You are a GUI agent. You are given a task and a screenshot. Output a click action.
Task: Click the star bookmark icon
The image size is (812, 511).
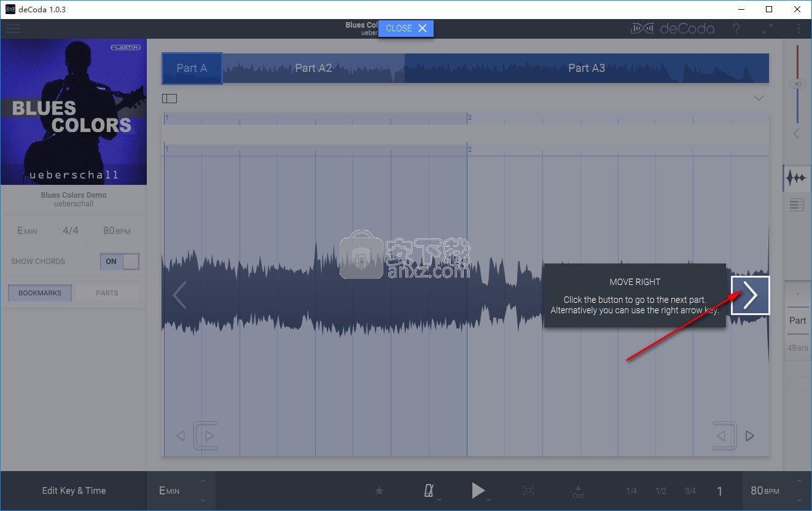[x=379, y=491]
